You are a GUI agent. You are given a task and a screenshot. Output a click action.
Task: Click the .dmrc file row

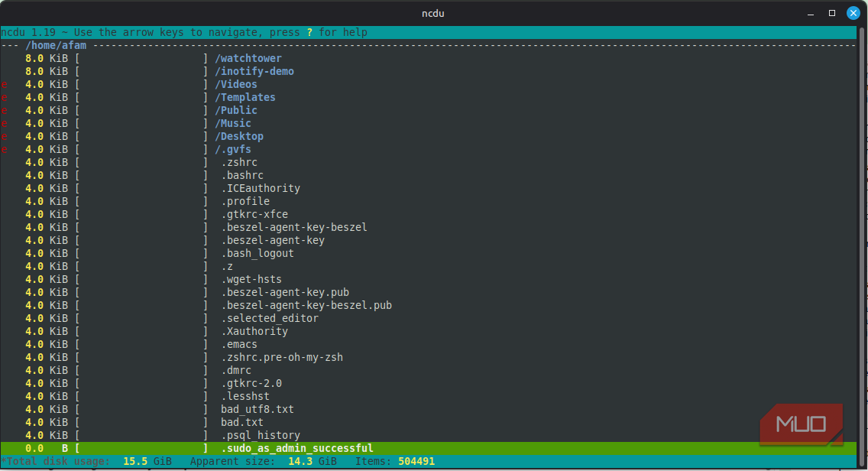tap(429, 371)
